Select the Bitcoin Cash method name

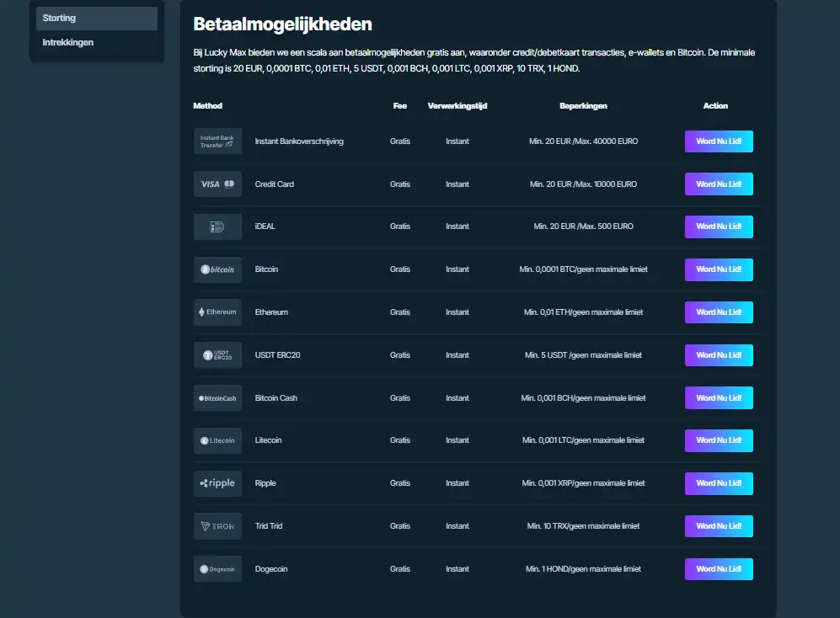[276, 398]
